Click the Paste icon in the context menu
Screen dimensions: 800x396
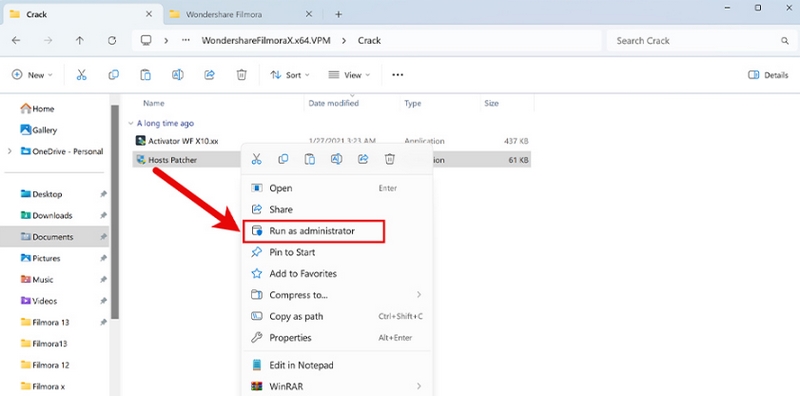coord(310,159)
